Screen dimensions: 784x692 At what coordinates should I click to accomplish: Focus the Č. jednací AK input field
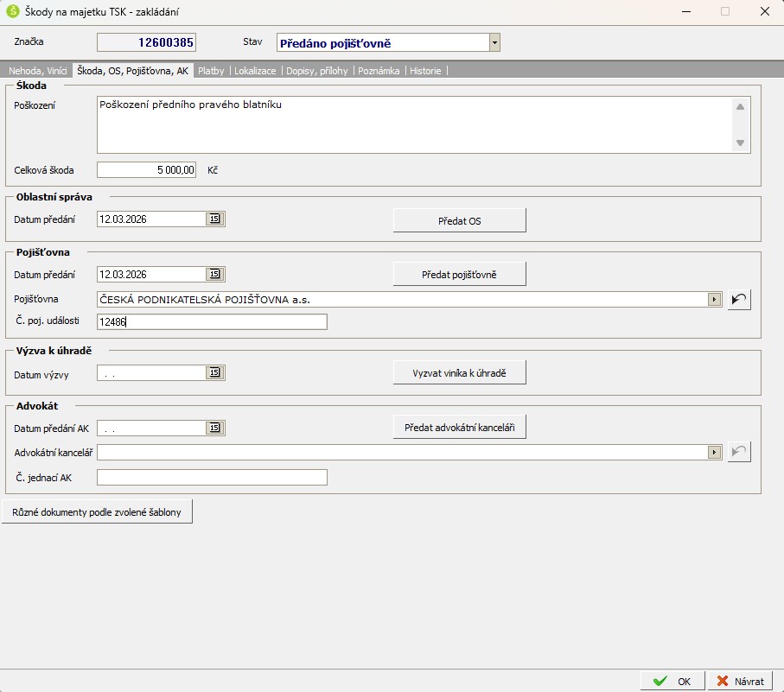212,478
